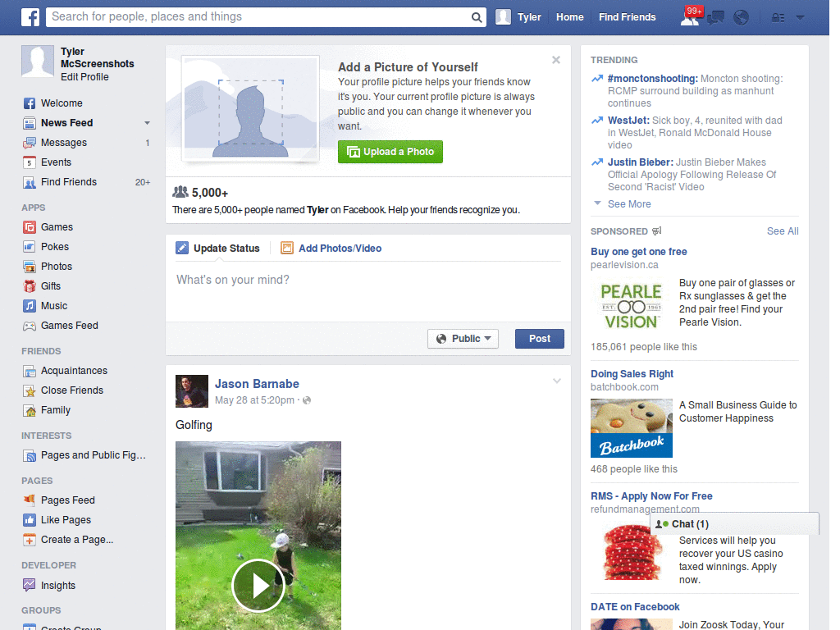Open the Justin Bieber trending topic
840x630 pixels.
click(640, 162)
